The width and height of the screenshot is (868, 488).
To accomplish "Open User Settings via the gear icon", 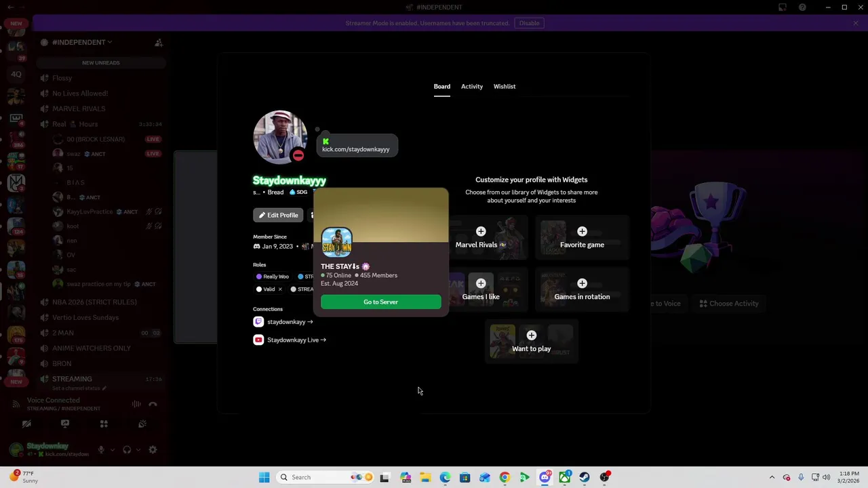I will (x=153, y=449).
